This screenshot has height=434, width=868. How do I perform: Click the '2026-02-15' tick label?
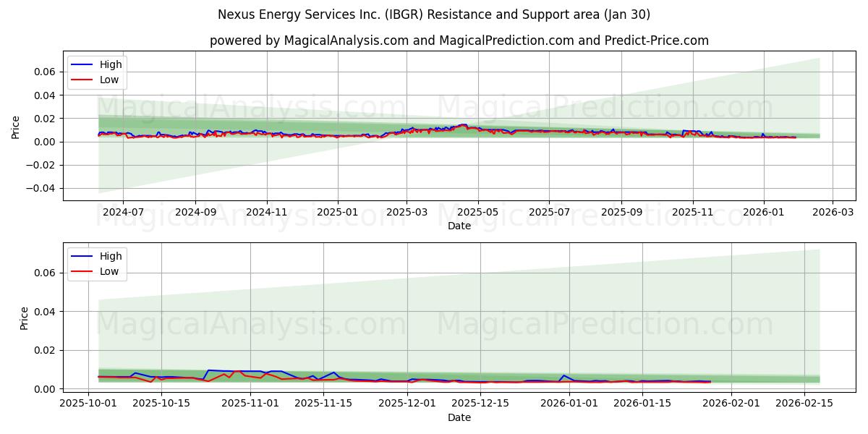(804, 404)
